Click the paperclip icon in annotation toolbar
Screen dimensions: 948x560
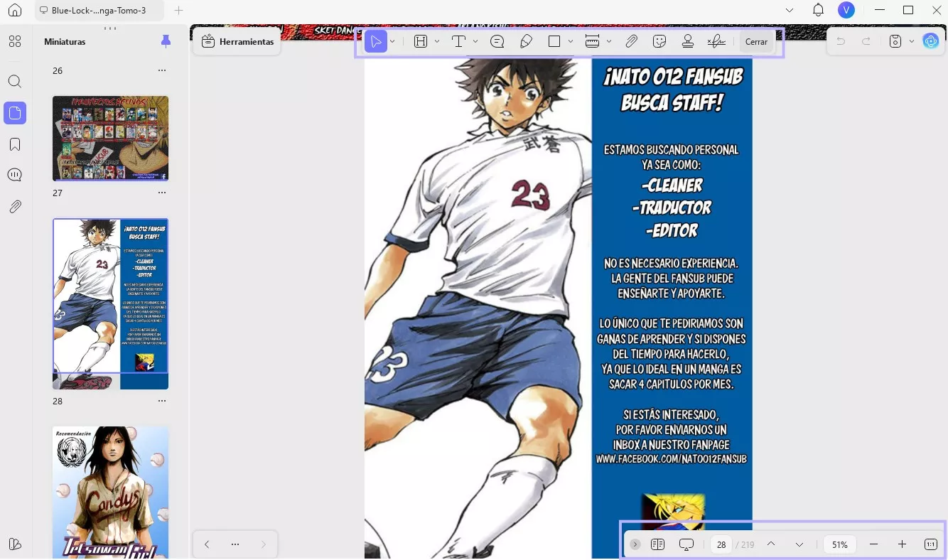tap(631, 42)
